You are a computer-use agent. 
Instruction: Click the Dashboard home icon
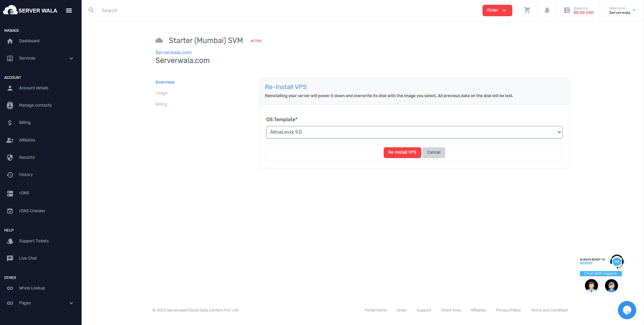(10, 41)
